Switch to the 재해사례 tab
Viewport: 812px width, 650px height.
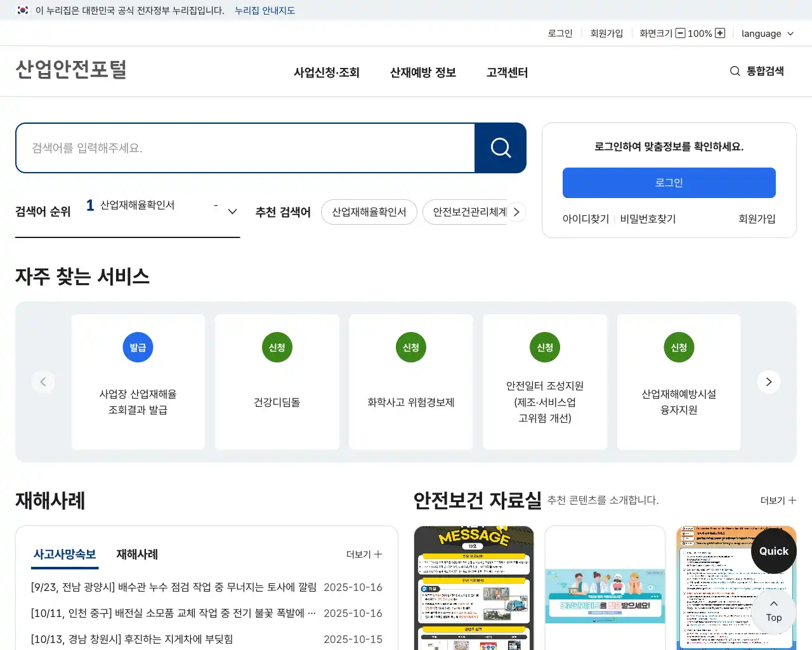tap(137, 554)
